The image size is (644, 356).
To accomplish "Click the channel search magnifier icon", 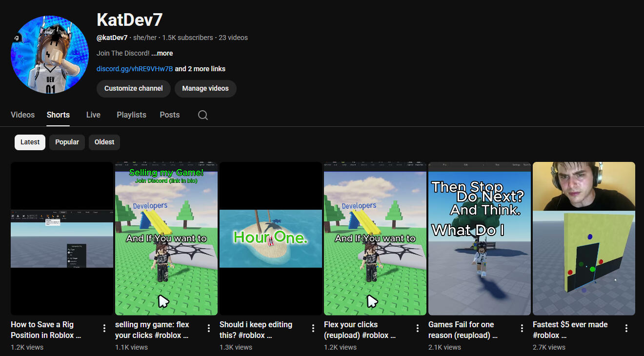I will pyautogui.click(x=203, y=115).
